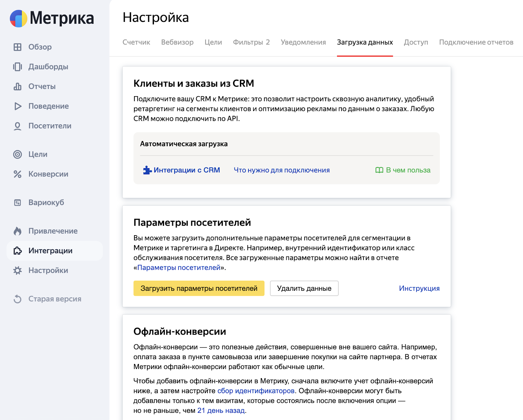The image size is (523, 420).
Task: Click the Интеграции puzzle icon in sidebar
Action: [x=17, y=251]
